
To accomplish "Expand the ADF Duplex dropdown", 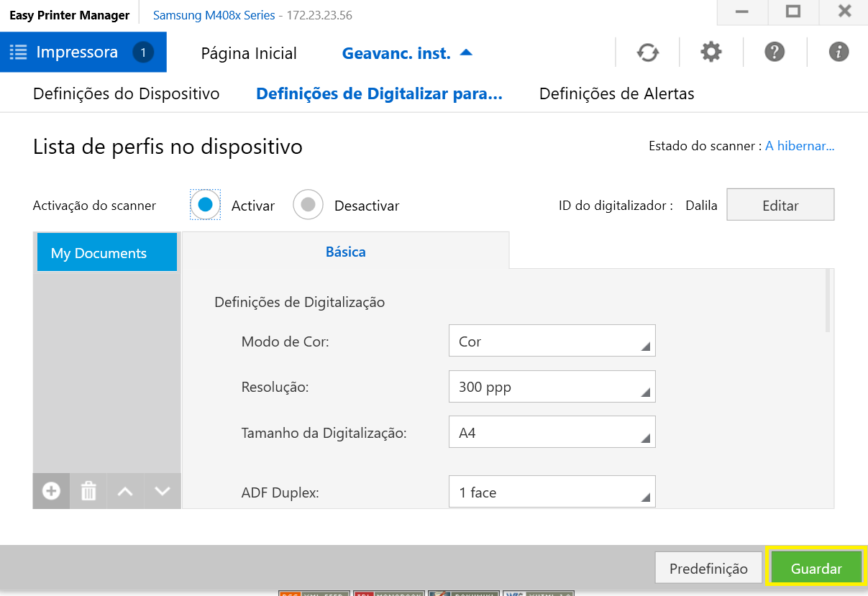I will [x=552, y=492].
